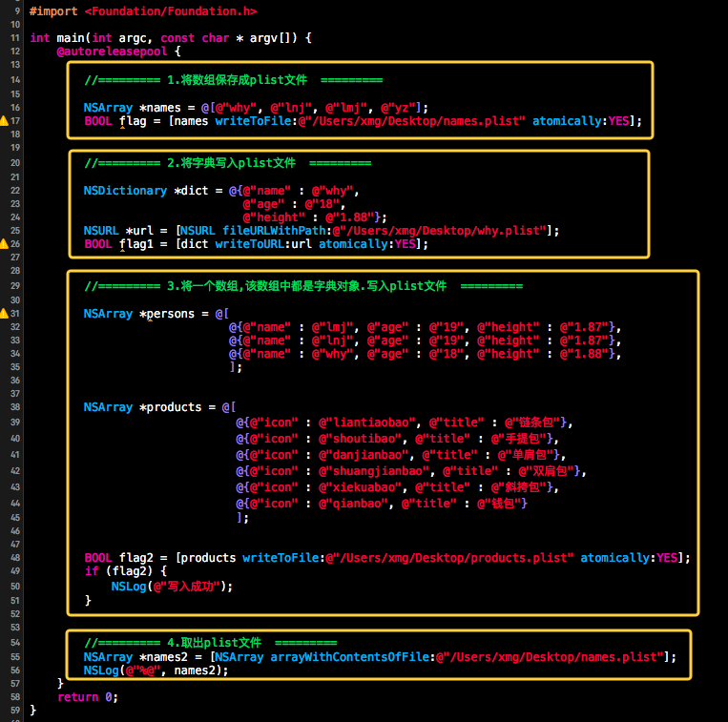This screenshot has width=728, height=722.
Task: Click the <Foundation/Foundation.h> header name
Action: pos(171,11)
